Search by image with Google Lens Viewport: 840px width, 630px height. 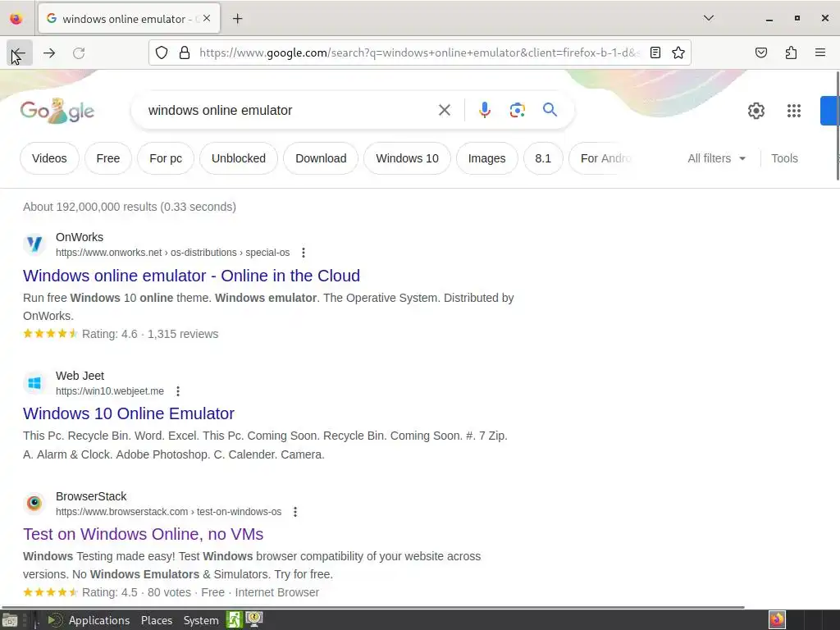(517, 110)
